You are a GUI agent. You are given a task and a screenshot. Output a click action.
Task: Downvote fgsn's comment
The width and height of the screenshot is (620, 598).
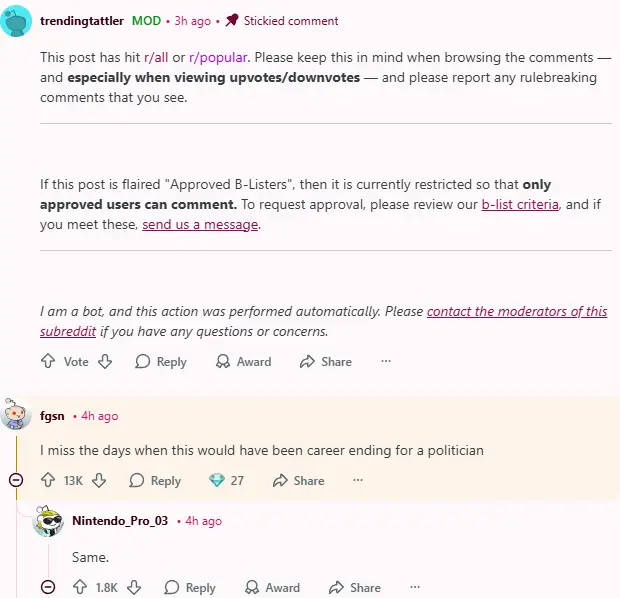click(x=99, y=480)
